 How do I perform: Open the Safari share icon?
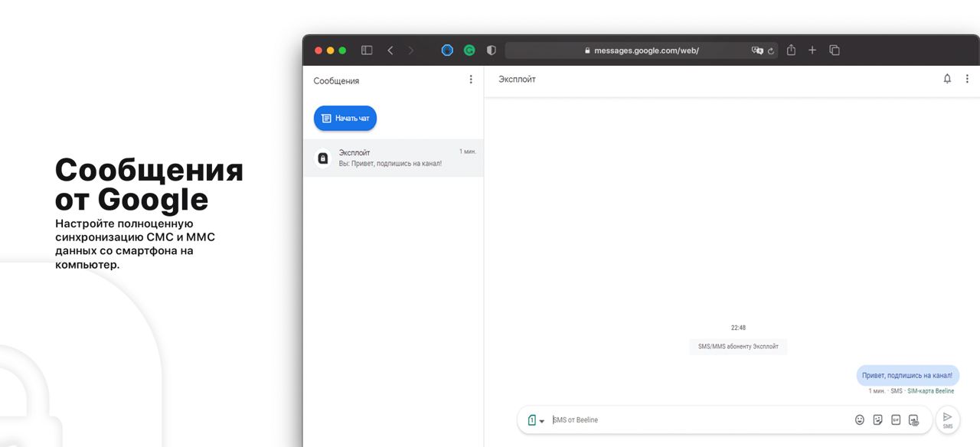tap(791, 51)
